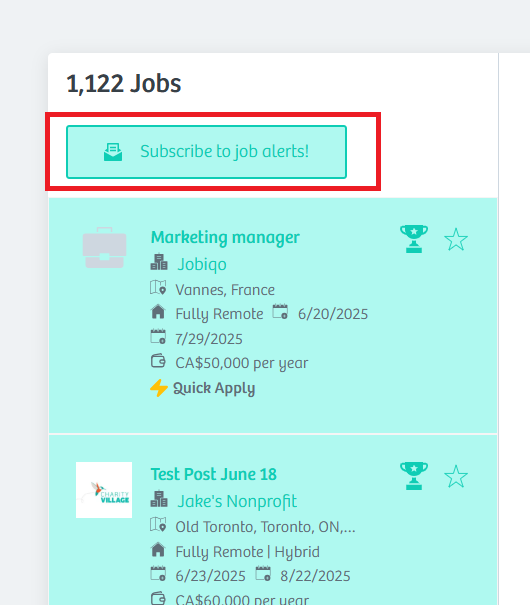Click the house icon beside Fully Remote
This screenshot has width=530, height=605.
click(158, 312)
